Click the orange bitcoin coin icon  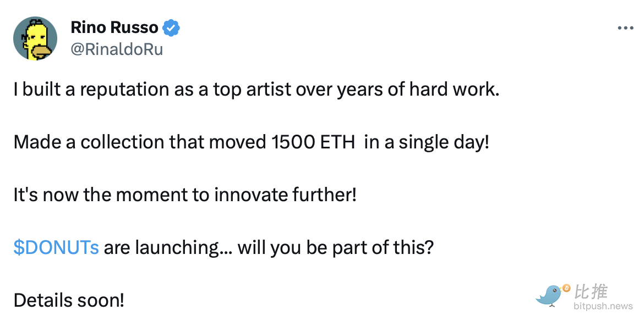(567, 289)
